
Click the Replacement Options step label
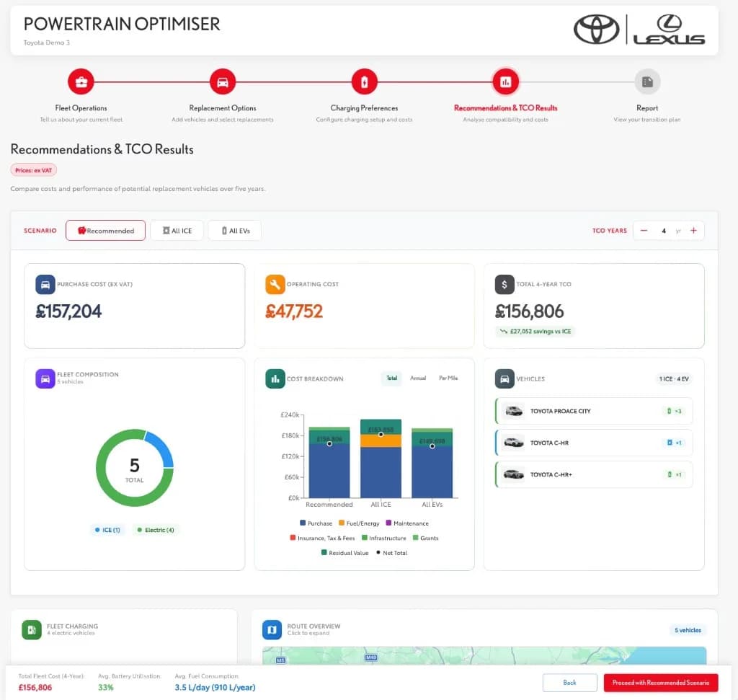pyautogui.click(x=223, y=108)
